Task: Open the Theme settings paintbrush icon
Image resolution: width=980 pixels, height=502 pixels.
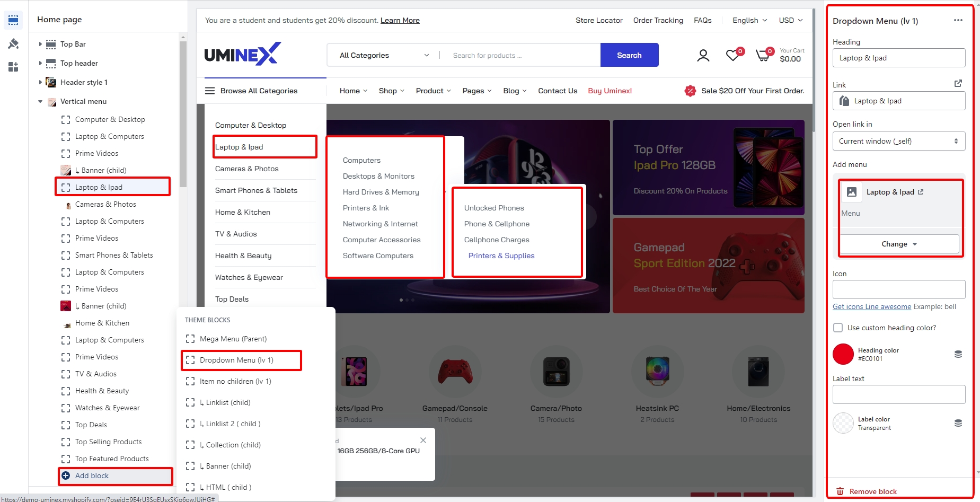Action: pyautogui.click(x=13, y=43)
